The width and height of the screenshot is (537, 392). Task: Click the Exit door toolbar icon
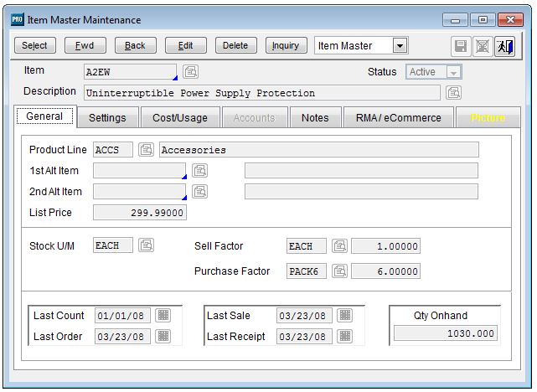click(x=505, y=46)
